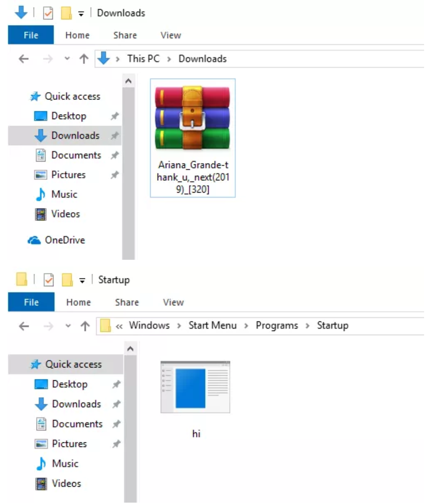Select OneDrive in Downloads window sidebar
Screen dimensions: 425x504
65,240
